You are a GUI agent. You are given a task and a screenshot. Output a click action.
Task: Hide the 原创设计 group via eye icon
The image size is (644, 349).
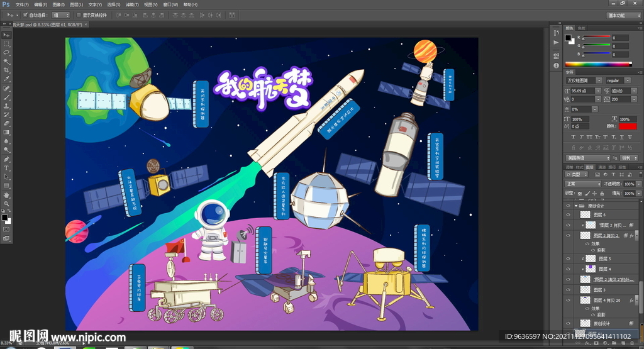569,206
